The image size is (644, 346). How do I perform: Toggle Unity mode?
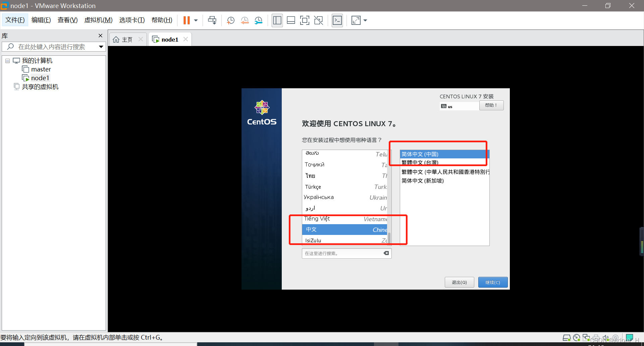click(x=318, y=20)
